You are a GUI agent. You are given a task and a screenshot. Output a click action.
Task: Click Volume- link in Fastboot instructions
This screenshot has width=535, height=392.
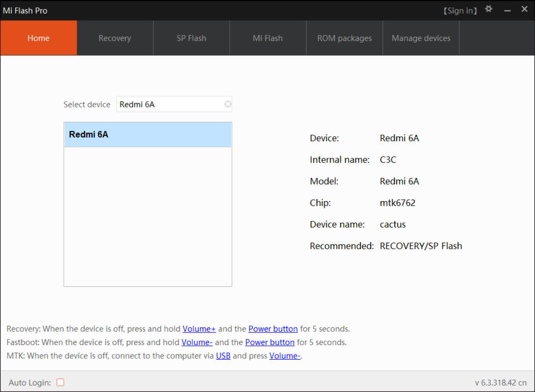[197, 342]
